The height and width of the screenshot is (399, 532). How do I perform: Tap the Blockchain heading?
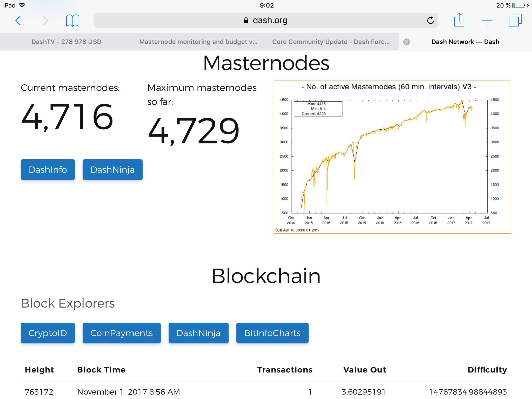pos(266,276)
